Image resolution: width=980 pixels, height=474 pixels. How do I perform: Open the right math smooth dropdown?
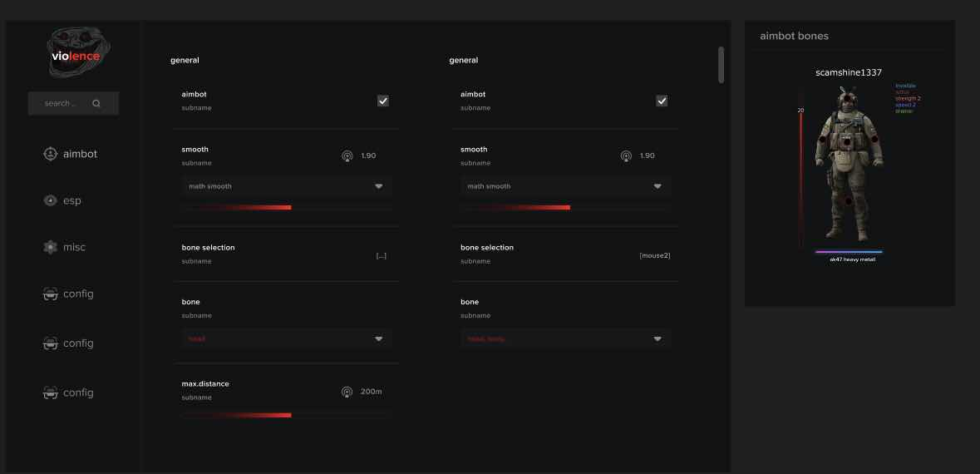[565, 186]
